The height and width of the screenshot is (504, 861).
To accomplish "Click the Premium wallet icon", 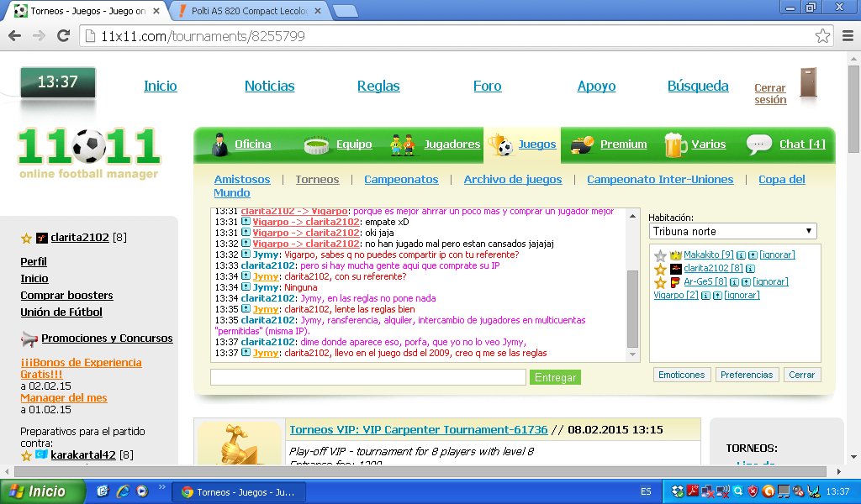I will pyautogui.click(x=582, y=144).
